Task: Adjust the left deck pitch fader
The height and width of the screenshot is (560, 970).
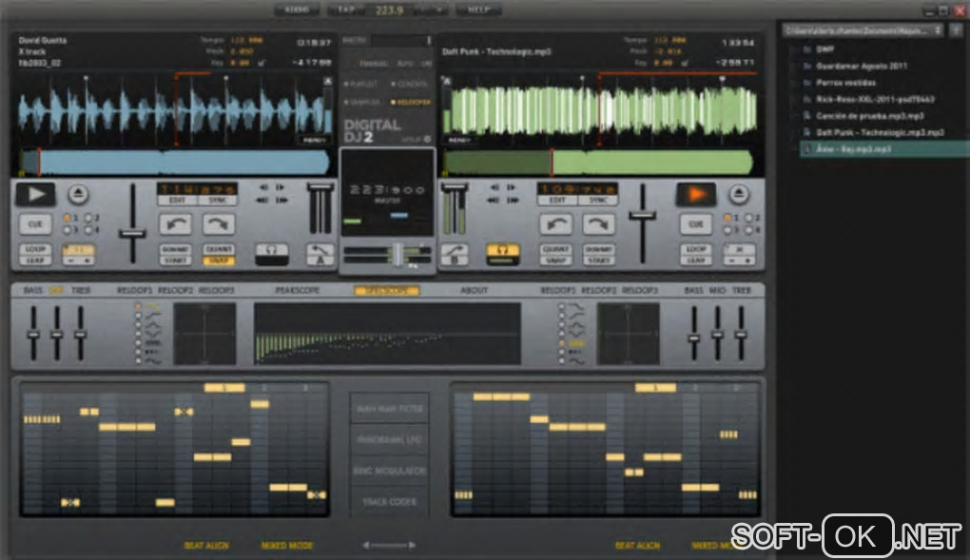Action: pos(132,234)
